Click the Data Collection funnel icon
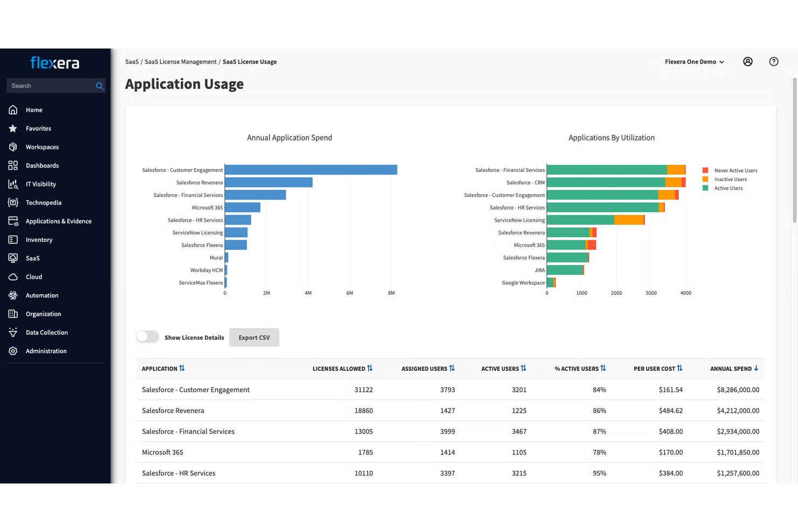 click(13, 333)
